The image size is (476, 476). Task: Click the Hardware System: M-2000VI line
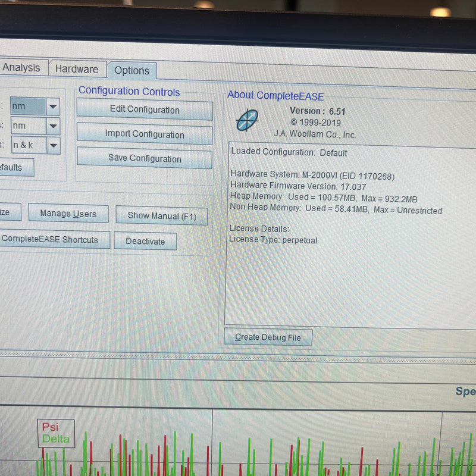[312, 175]
